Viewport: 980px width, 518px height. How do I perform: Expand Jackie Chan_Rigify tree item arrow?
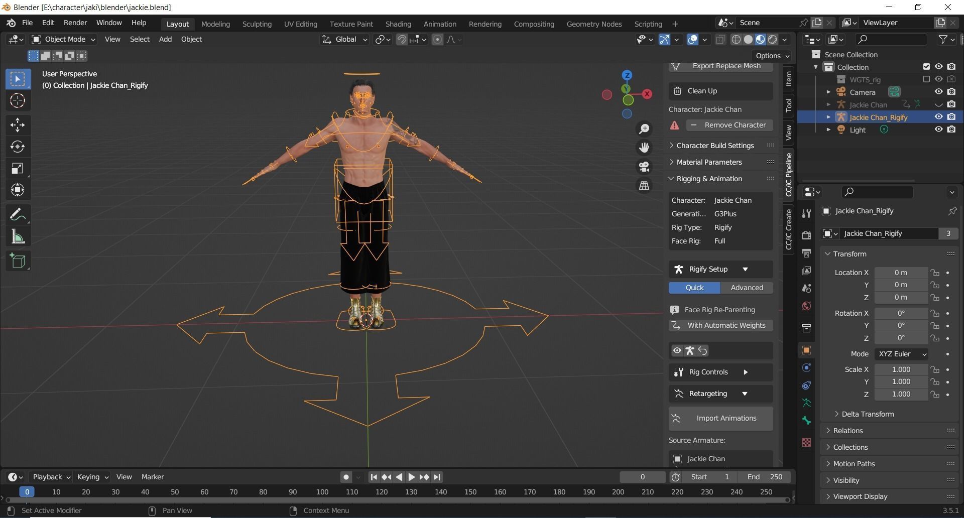(828, 117)
